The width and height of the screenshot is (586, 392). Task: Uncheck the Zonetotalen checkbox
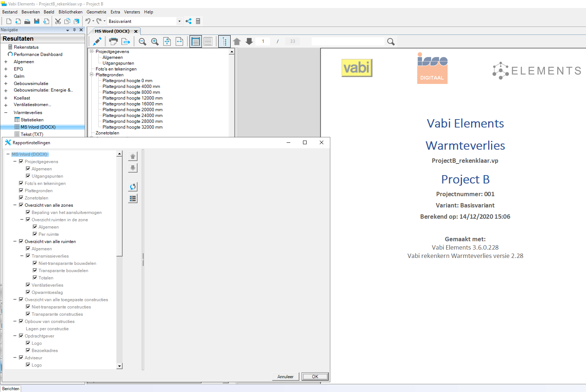tap(21, 198)
